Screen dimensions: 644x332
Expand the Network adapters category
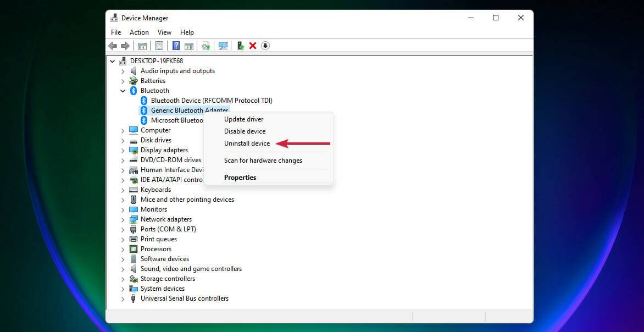coord(123,219)
